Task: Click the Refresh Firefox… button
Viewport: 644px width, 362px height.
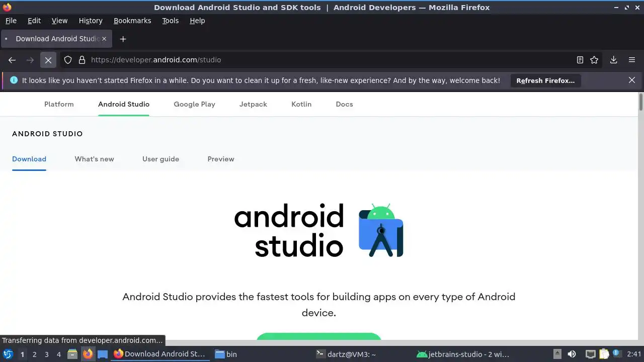Action: [x=545, y=80]
